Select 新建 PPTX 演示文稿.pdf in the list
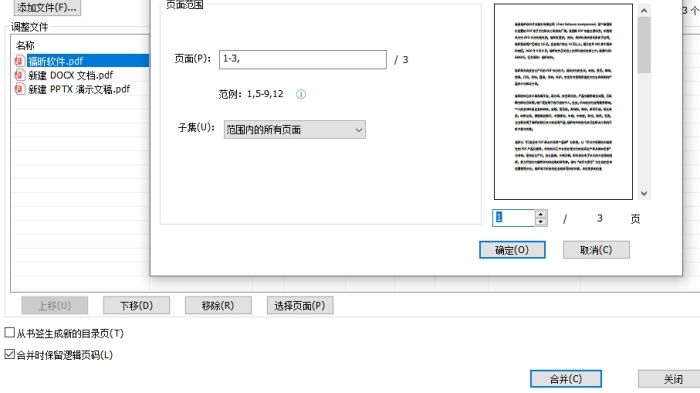700x393 pixels. (x=79, y=89)
